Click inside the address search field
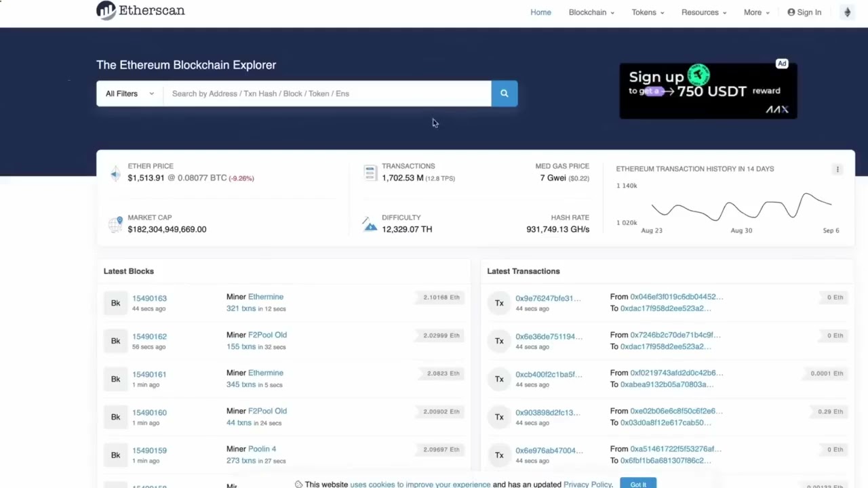This screenshot has width=868, height=488. pyautogui.click(x=325, y=93)
